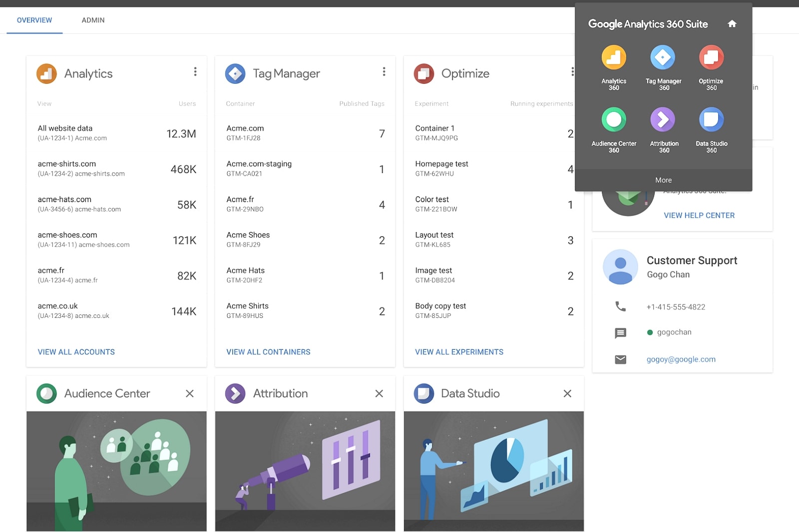Click the Data Studio illustration thumbnail
Viewport: 799px width, 532px height.
click(493, 471)
